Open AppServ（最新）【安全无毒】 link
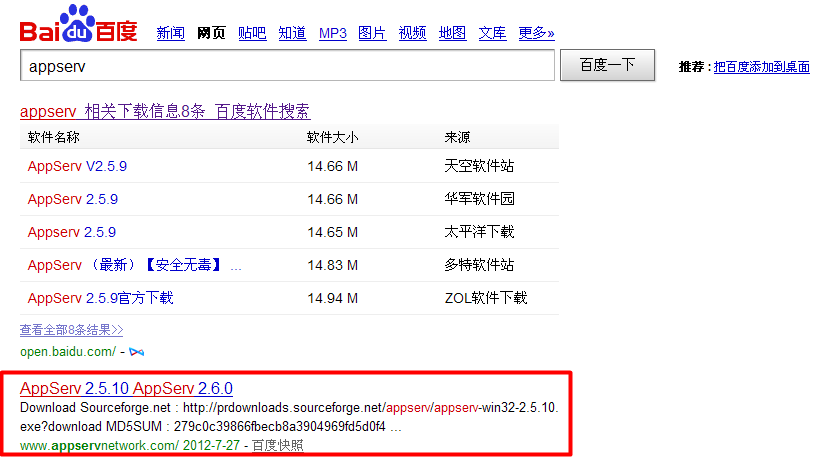 tap(135, 265)
